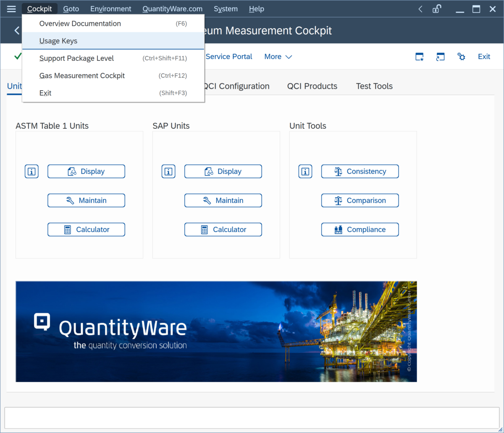Switch to the Test Tools tab
Image resolution: width=504 pixels, height=433 pixels.
[x=374, y=86]
